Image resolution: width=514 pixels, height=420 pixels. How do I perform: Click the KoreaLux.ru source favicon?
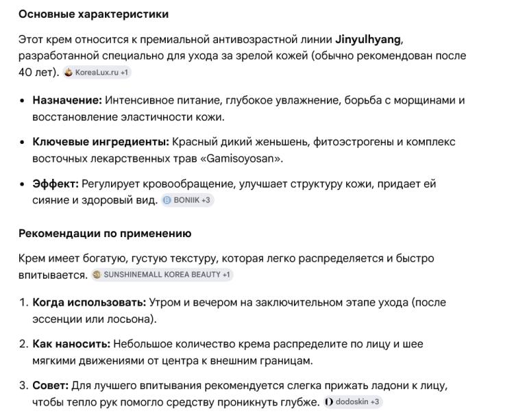coord(69,72)
